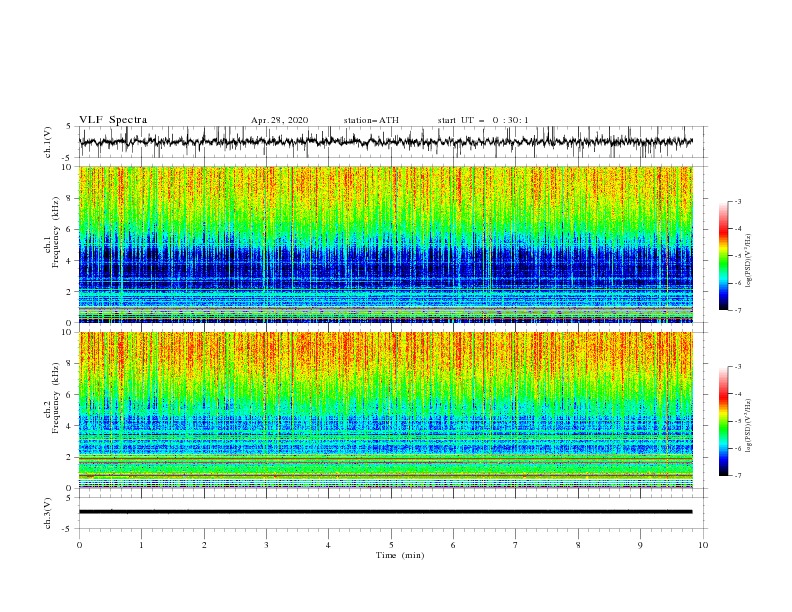Viewport: 792px width, 612px height.
Task: Click the "Time (min)" axis label
Action: click(400, 555)
